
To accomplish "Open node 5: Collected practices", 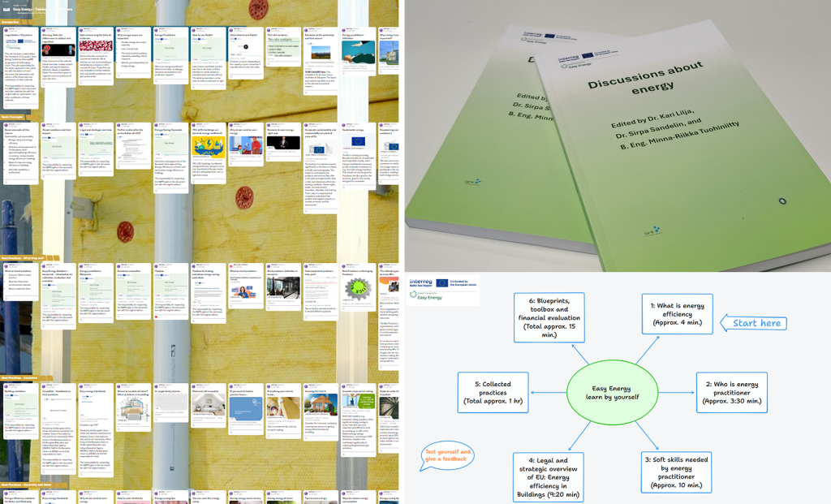I will pos(493,392).
